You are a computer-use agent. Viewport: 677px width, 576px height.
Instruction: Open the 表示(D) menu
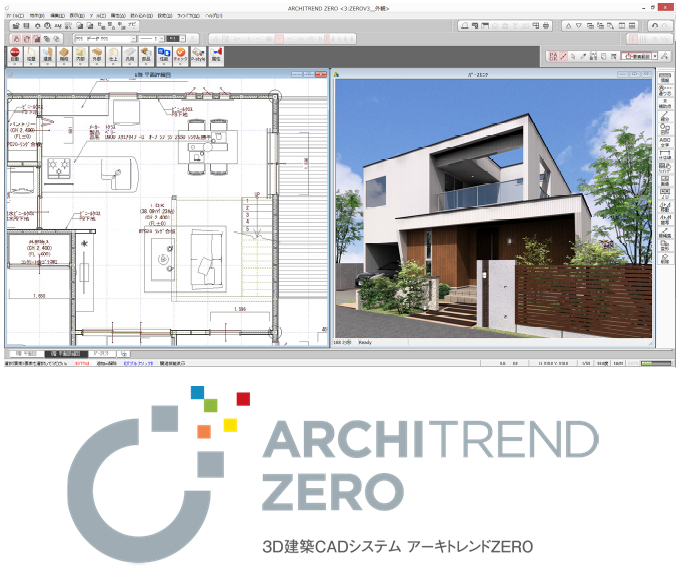pos(77,16)
